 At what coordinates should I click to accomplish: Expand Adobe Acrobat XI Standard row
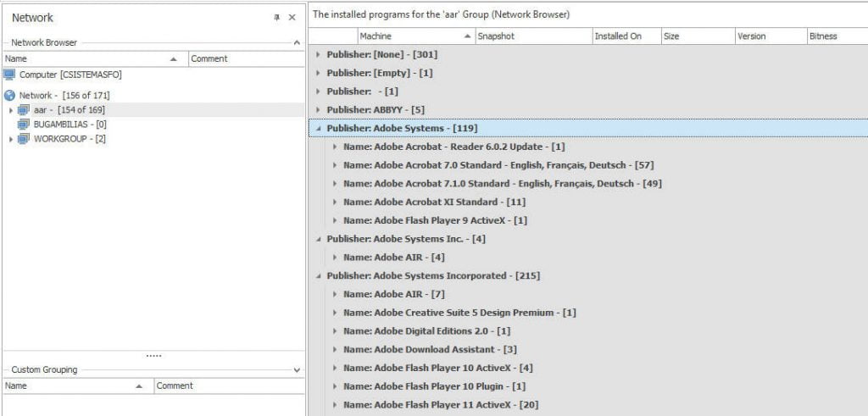(335, 202)
